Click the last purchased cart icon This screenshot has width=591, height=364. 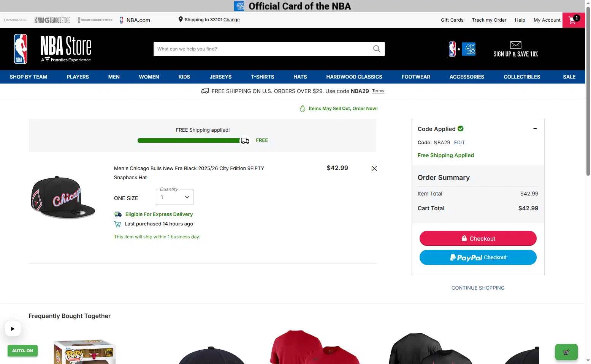117,224
